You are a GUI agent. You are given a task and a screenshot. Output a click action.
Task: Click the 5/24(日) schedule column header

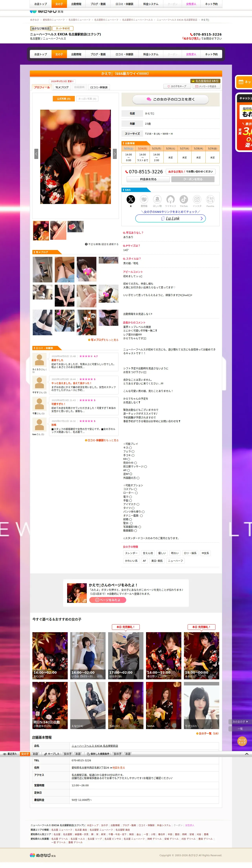143,148
